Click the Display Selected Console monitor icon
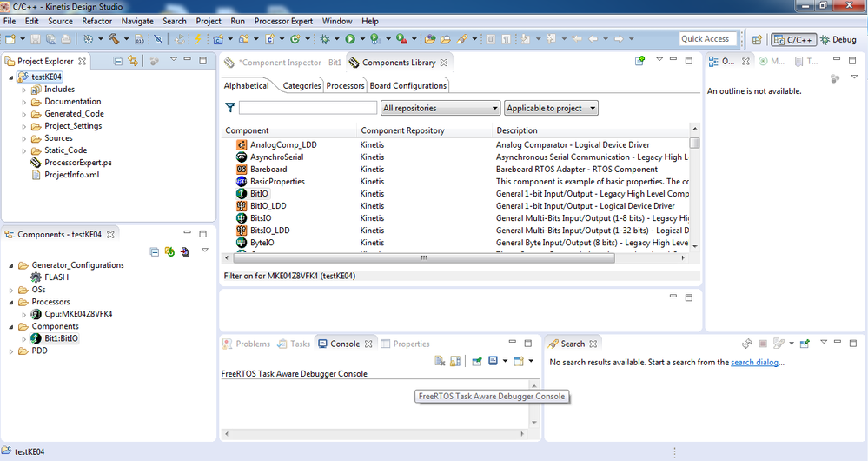Viewport: 868px width, 461px height. (x=492, y=361)
